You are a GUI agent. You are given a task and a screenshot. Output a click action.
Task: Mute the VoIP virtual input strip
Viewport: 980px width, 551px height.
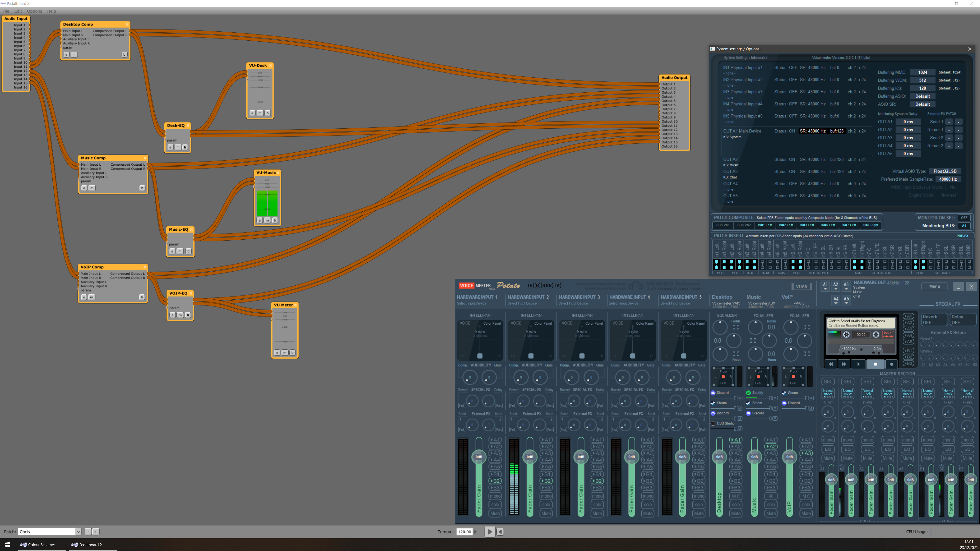tap(806, 513)
